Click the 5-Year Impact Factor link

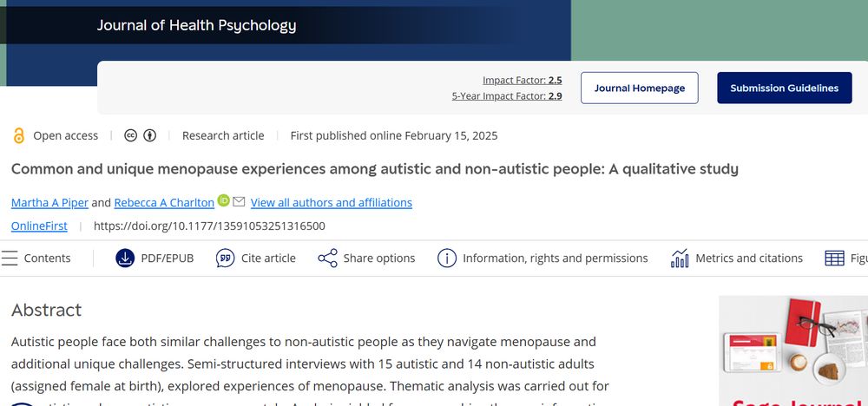point(507,96)
